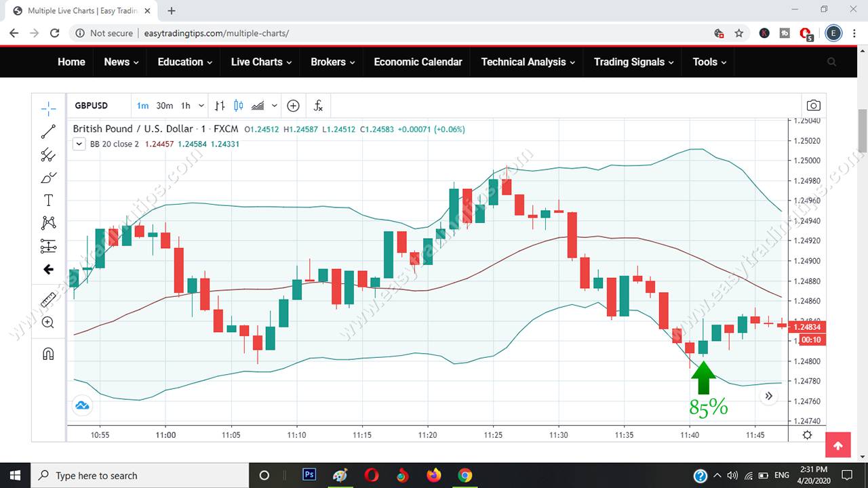This screenshot has height=488, width=868.
Task: Select the Trend Line tool
Action: [47, 131]
